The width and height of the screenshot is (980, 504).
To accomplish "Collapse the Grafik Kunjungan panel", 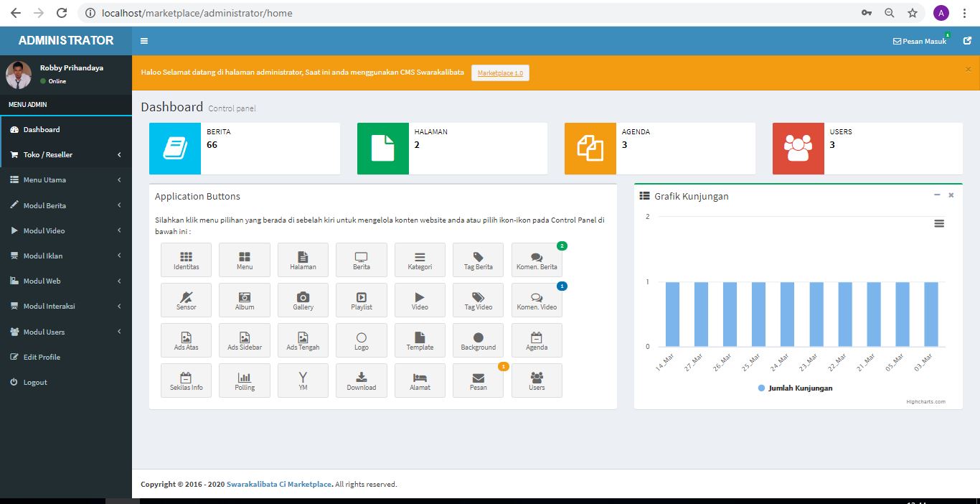I will click(937, 195).
